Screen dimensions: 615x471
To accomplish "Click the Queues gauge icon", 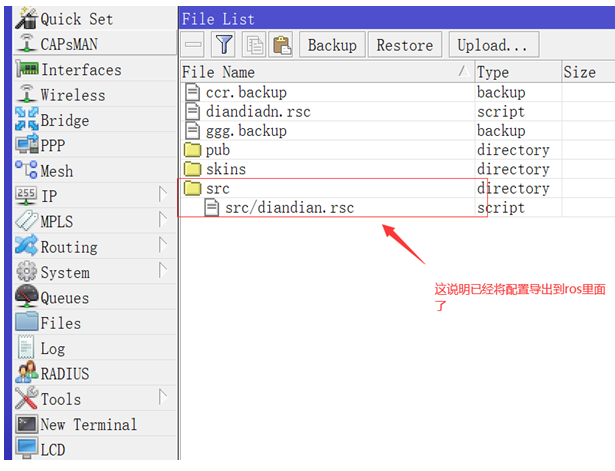I will pos(26,297).
